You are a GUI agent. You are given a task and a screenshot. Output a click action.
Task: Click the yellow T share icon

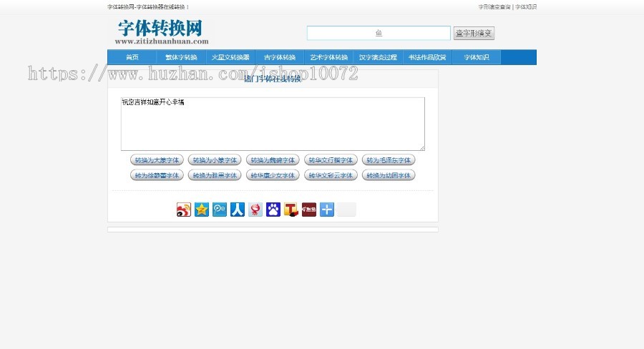click(291, 210)
